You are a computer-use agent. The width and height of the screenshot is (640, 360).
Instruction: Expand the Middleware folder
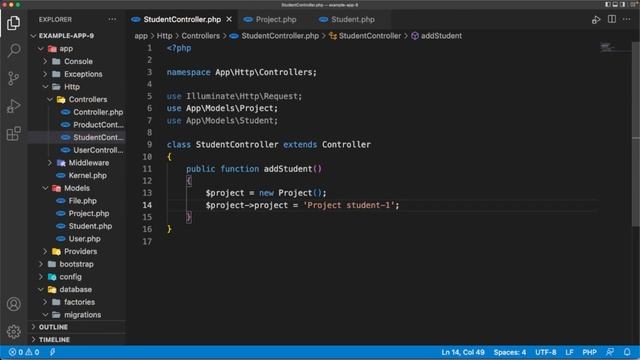point(49,162)
